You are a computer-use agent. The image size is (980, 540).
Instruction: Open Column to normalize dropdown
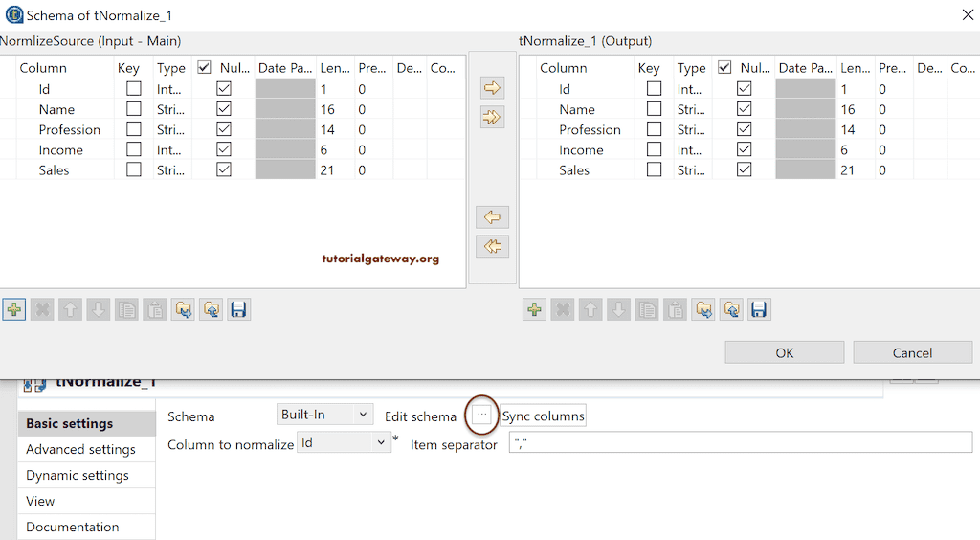[x=344, y=442]
